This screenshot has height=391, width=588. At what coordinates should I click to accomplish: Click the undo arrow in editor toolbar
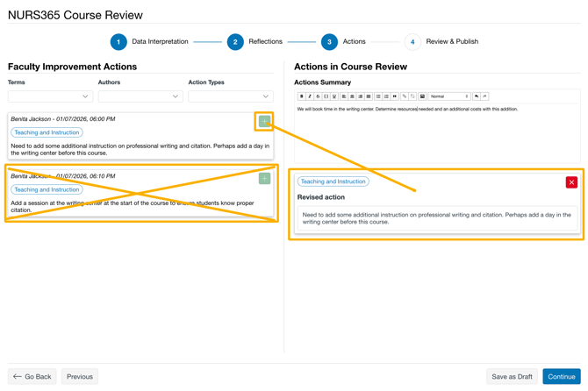tap(477, 96)
